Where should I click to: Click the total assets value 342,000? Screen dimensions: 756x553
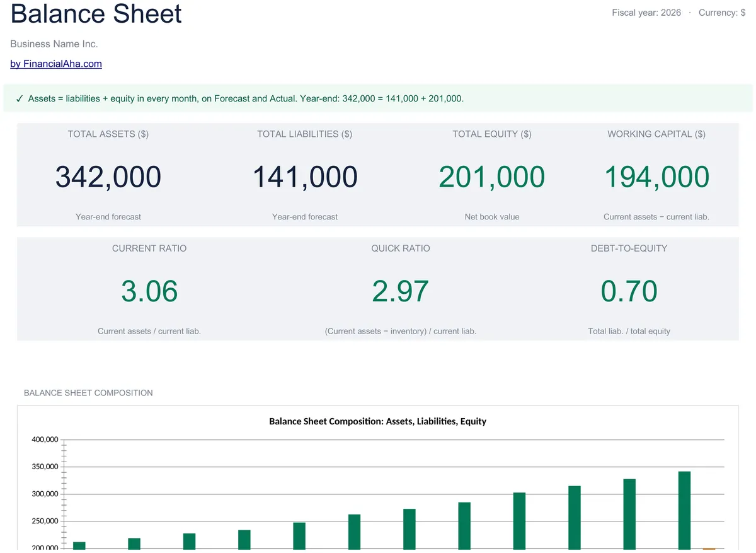pyautogui.click(x=108, y=177)
